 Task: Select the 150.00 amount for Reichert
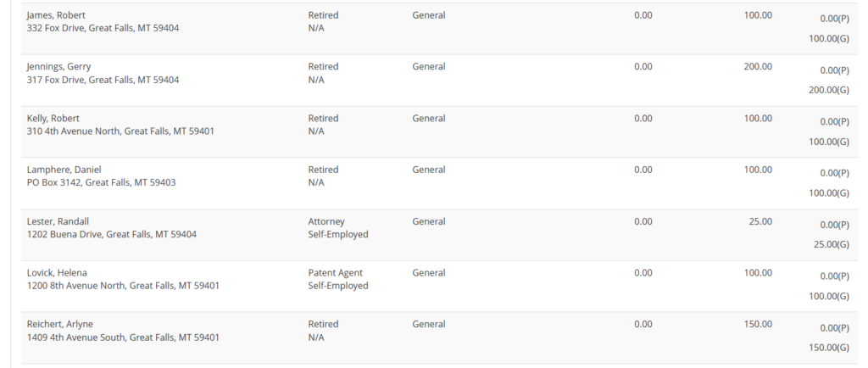click(758, 324)
